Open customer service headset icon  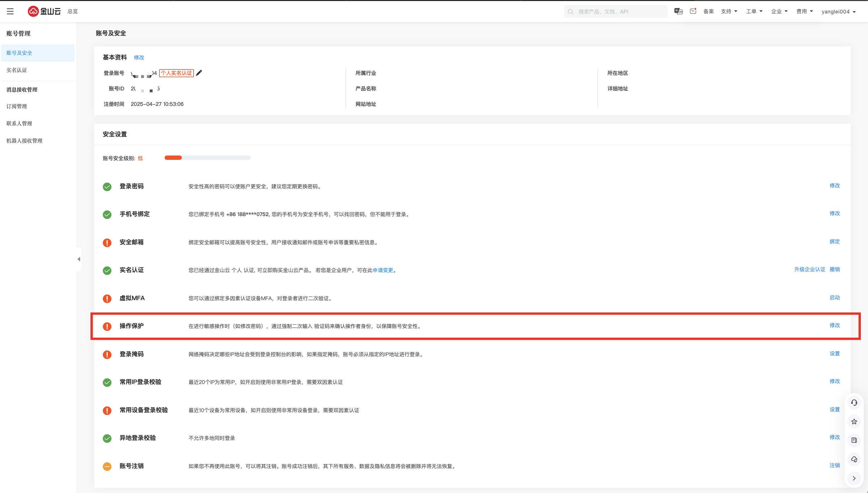(x=854, y=403)
